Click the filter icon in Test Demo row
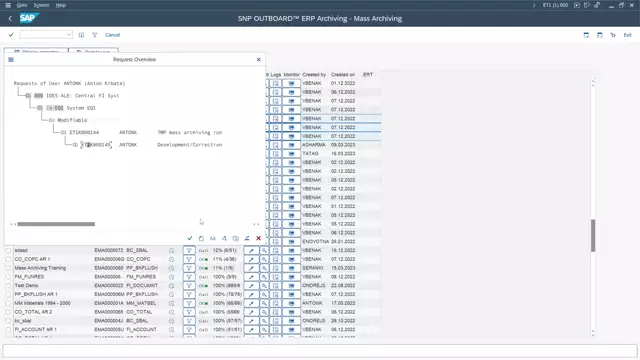Viewport: 640px width, 360px height. 189,286
